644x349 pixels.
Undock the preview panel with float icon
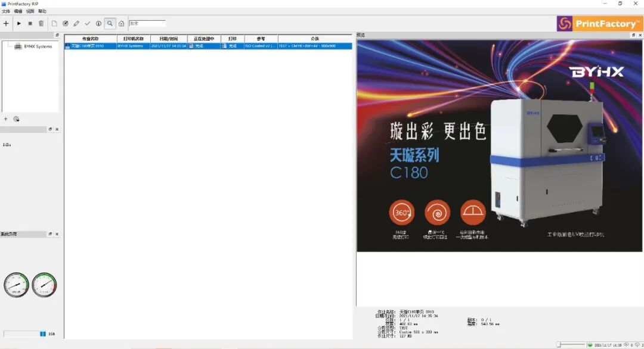tap(633, 35)
